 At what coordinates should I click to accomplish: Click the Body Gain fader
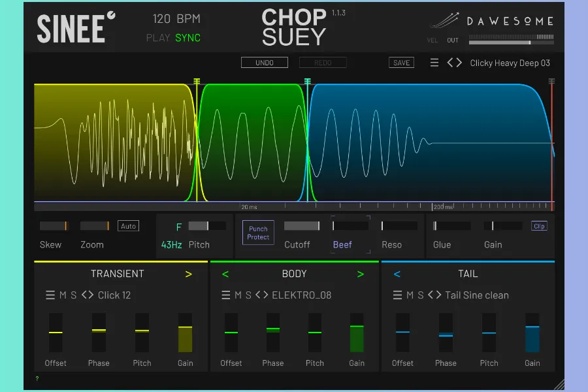(357, 333)
